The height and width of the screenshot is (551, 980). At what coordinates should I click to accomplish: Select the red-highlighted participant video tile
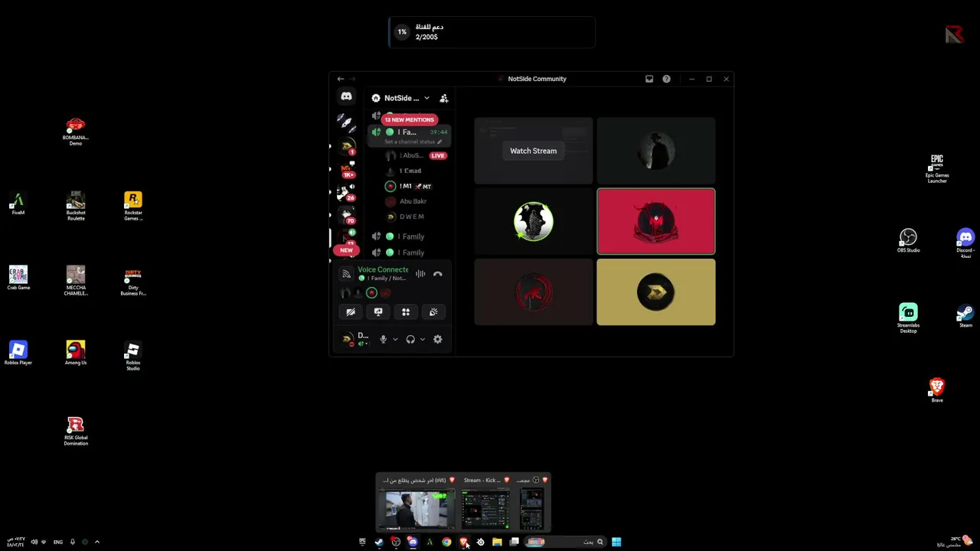pos(656,221)
